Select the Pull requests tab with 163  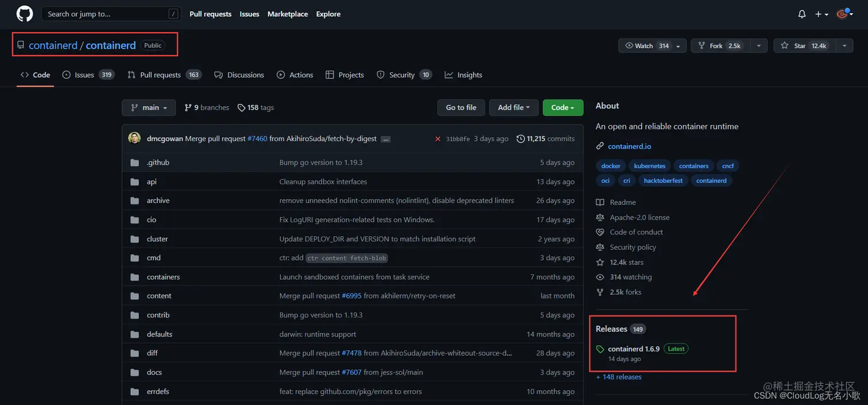tap(165, 75)
